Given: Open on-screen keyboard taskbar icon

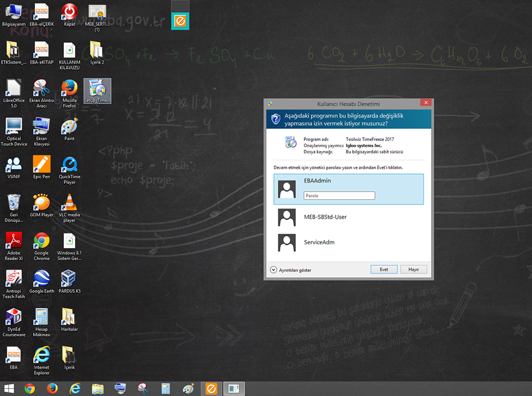Looking at the screenshot, I should [120, 389].
